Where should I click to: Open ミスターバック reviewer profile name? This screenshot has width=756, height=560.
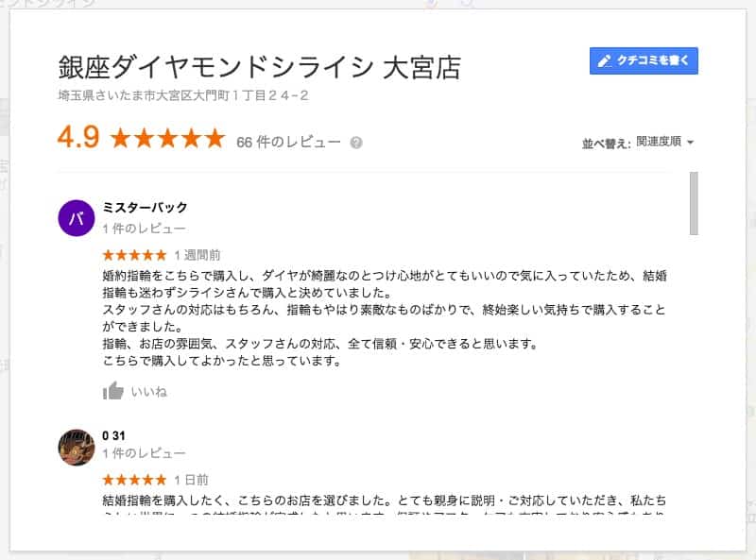click(145, 207)
